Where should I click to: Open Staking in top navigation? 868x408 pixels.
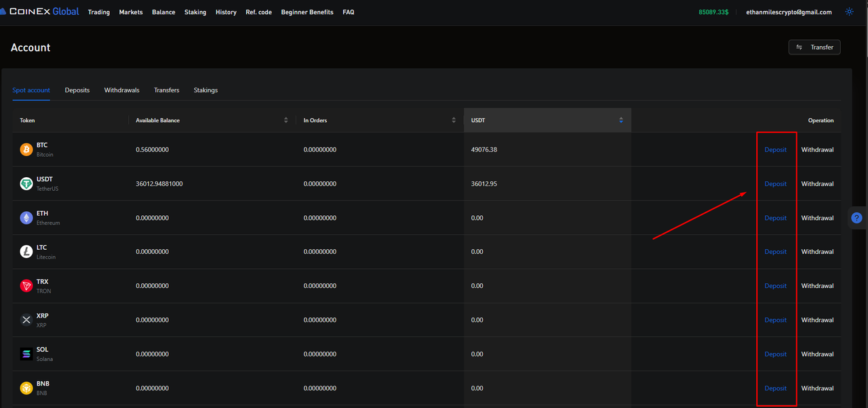[x=195, y=12]
